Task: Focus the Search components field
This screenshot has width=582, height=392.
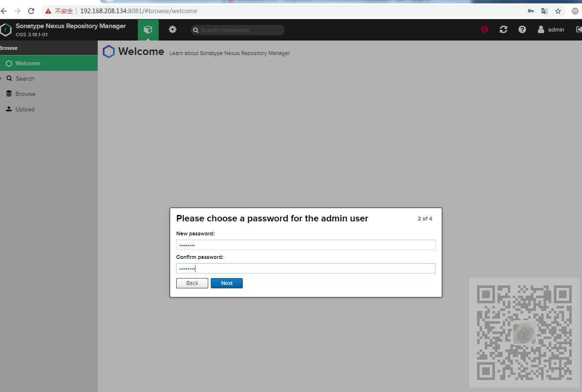Action: tap(238, 30)
